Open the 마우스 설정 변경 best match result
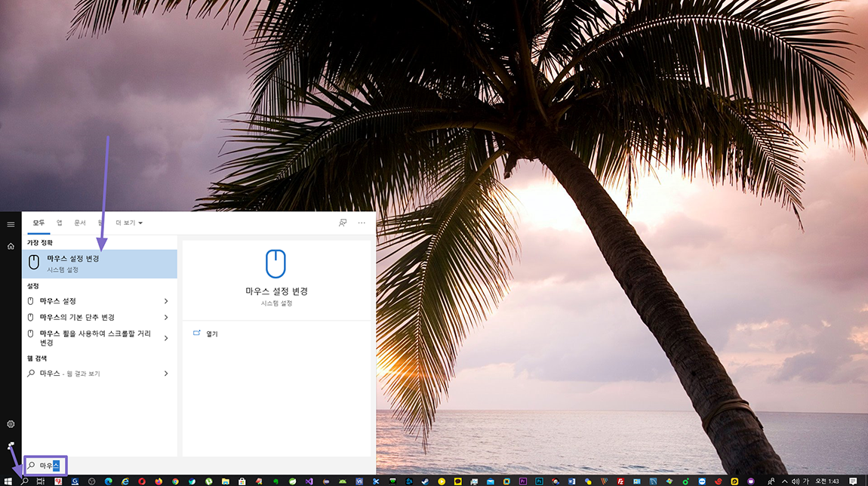This screenshot has height=486, width=868. pyautogui.click(x=100, y=263)
